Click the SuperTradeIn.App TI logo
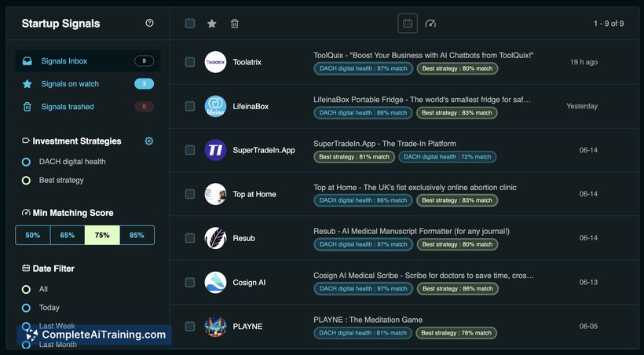Image resolution: width=644 pixels, height=355 pixels. point(215,150)
